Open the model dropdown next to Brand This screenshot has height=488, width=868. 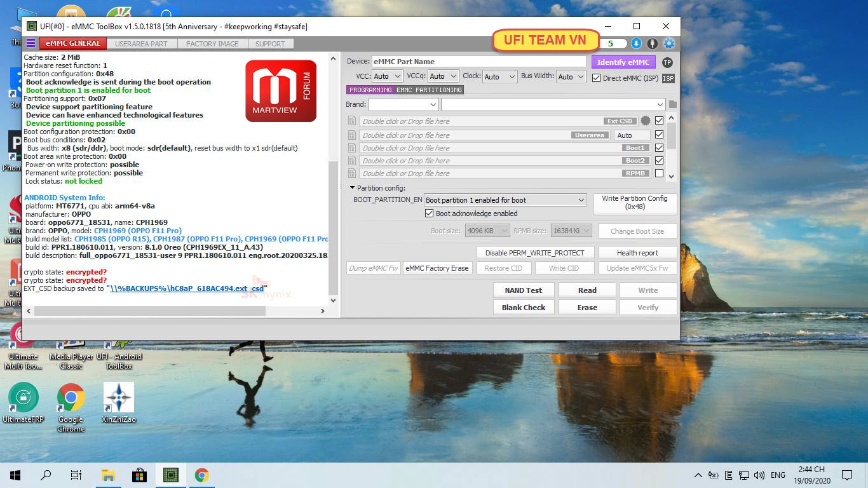click(553, 104)
